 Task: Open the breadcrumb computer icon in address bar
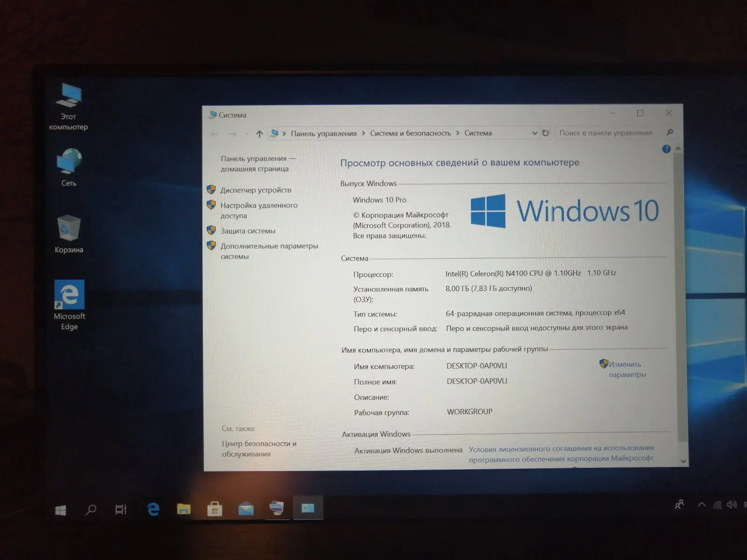tap(275, 133)
